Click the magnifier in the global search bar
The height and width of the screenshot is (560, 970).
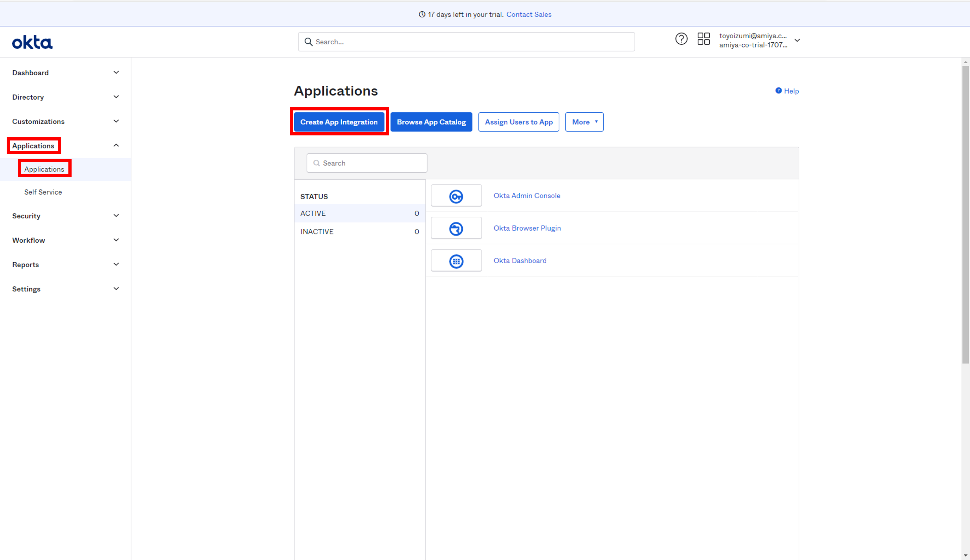pos(308,41)
